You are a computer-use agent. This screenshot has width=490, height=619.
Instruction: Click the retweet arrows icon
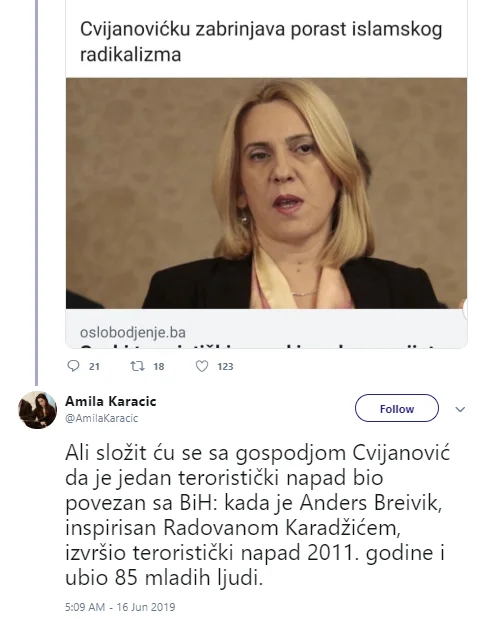pyautogui.click(x=137, y=366)
